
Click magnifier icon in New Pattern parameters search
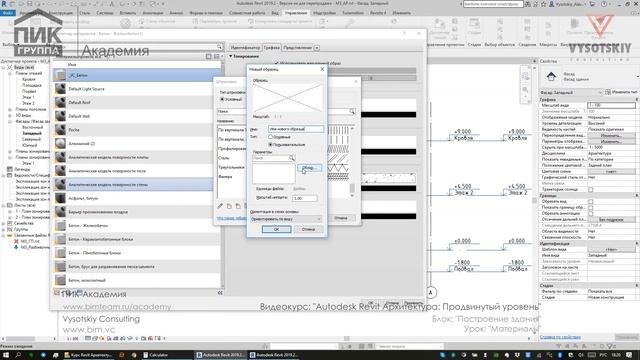[292, 158]
